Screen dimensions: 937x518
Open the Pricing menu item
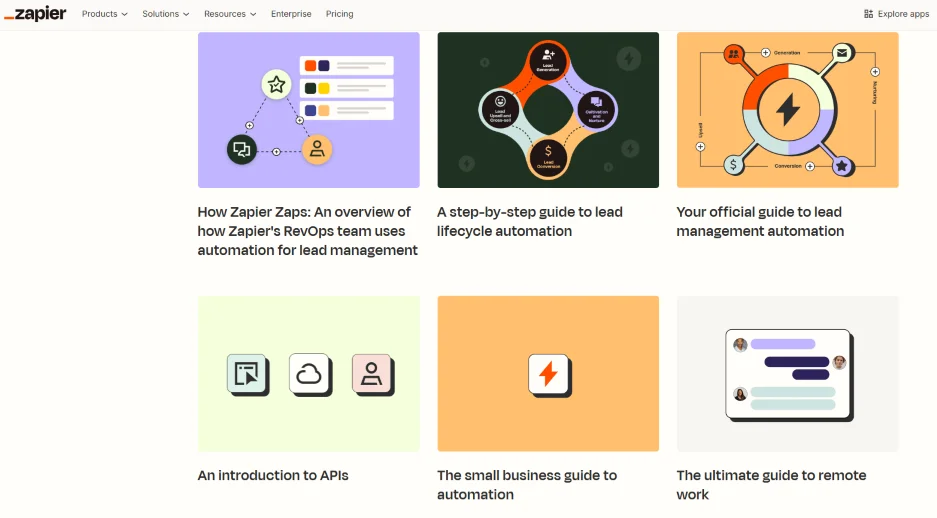(x=340, y=14)
